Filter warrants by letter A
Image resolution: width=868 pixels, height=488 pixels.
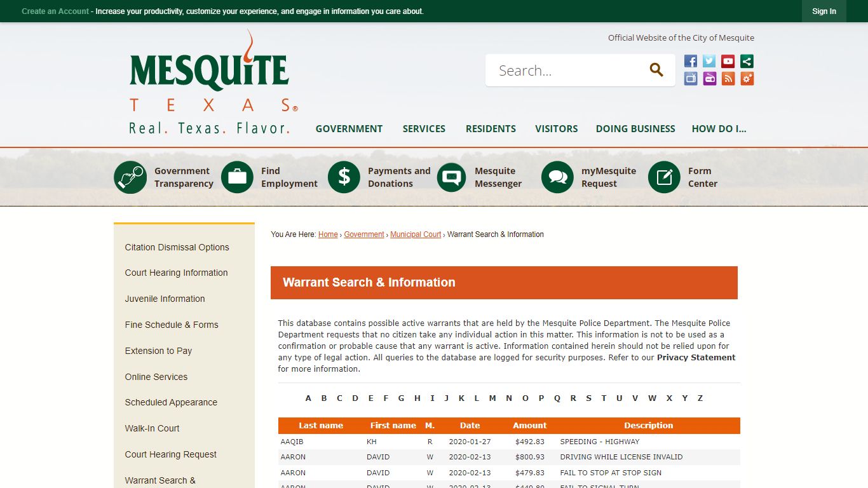click(308, 398)
